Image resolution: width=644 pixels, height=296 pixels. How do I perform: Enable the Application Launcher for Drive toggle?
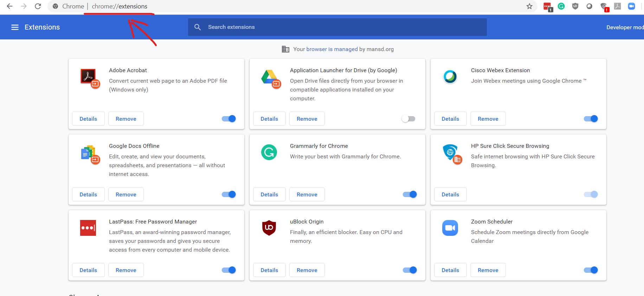[408, 119]
